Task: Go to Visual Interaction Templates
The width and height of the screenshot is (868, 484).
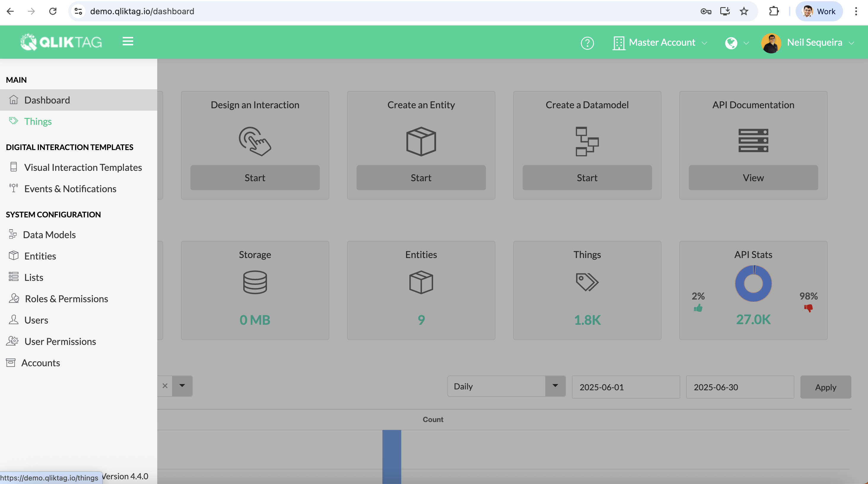Action: point(83,167)
